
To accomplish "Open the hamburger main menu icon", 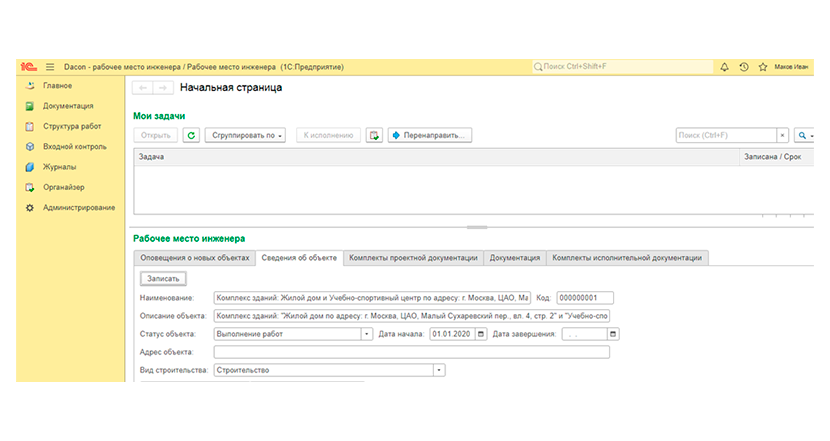I will tap(50, 67).
